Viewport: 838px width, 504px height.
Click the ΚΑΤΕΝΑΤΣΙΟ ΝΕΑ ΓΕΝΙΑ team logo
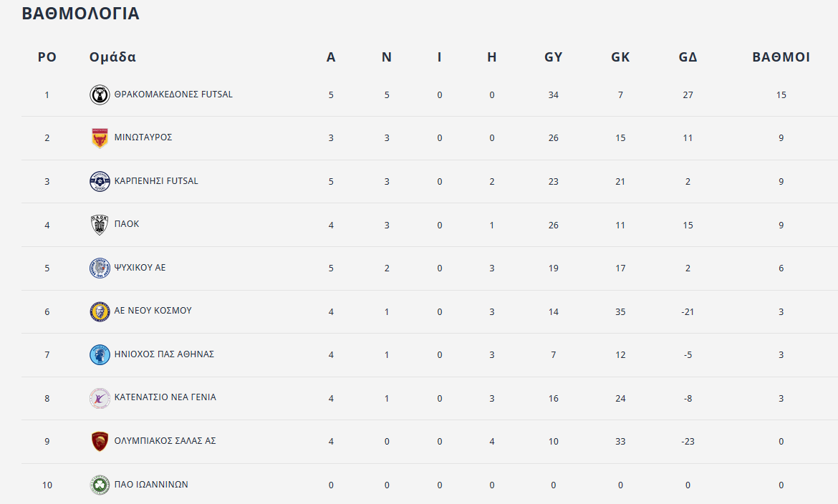point(100,398)
